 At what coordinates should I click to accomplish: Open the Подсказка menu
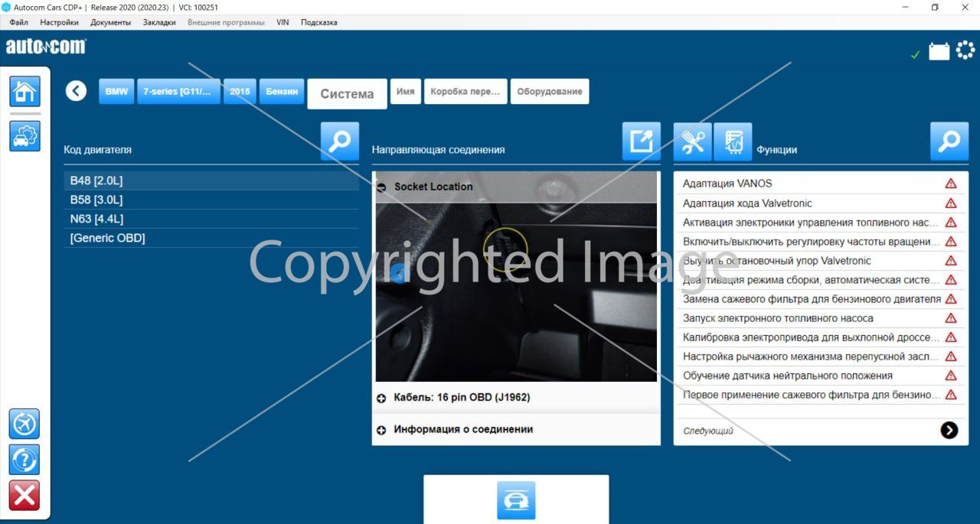319,22
